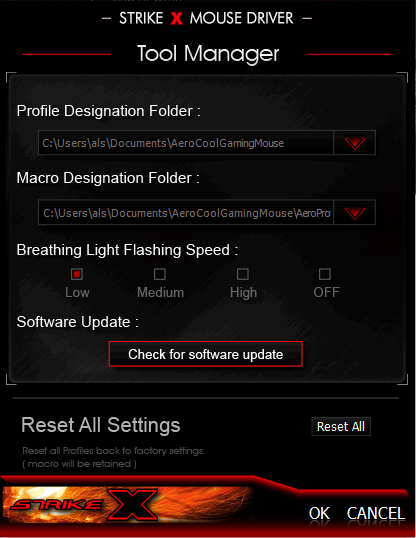Click the "Medium" text label
The height and width of the screenshot is (538, 416).
(161, 293)
